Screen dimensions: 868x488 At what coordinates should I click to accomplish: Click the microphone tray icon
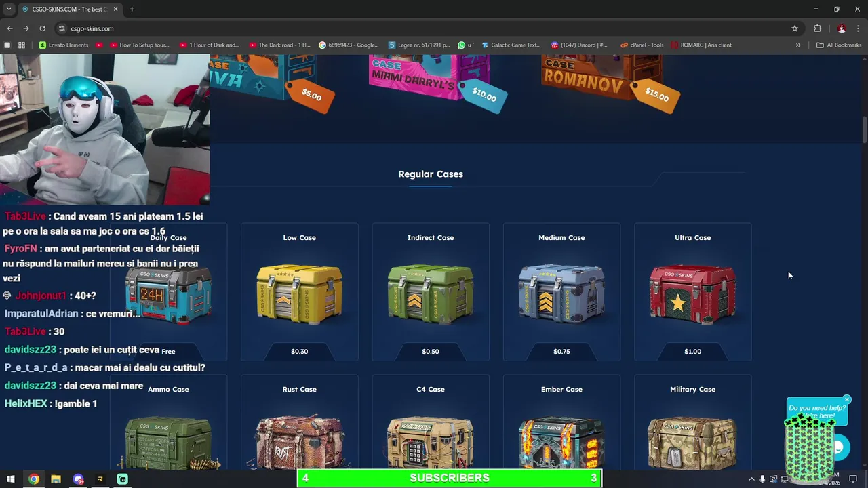762,479
